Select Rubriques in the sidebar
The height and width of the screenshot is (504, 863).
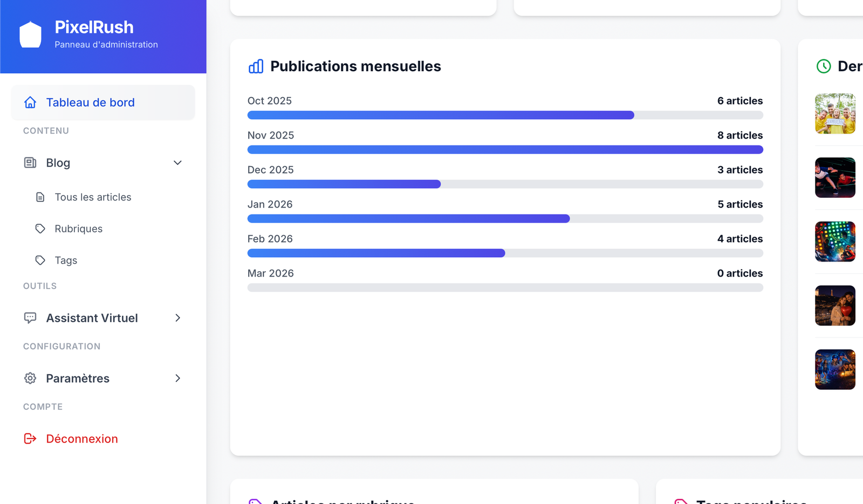pos(78,229)
